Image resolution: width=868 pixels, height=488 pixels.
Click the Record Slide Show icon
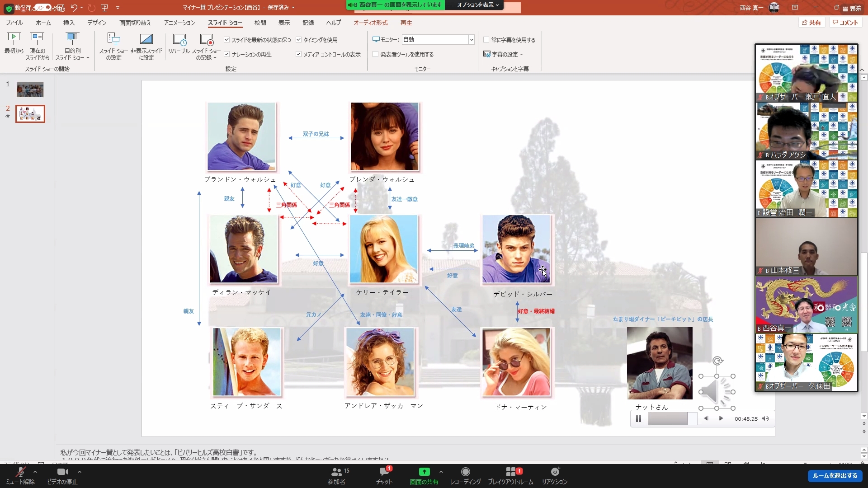click(206, 40)
